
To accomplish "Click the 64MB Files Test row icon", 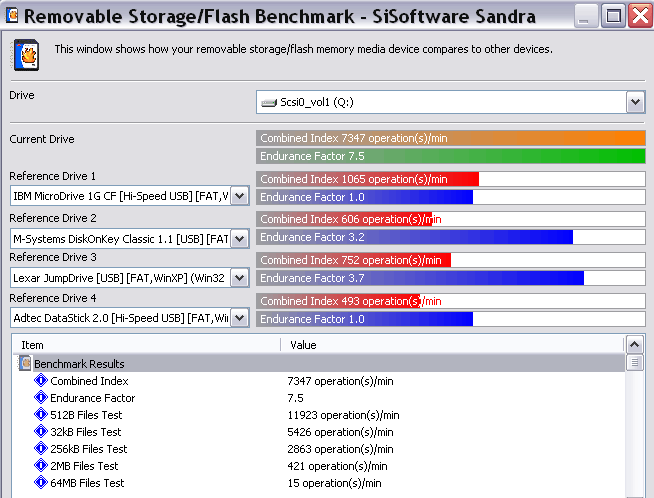I will (40, 483).
